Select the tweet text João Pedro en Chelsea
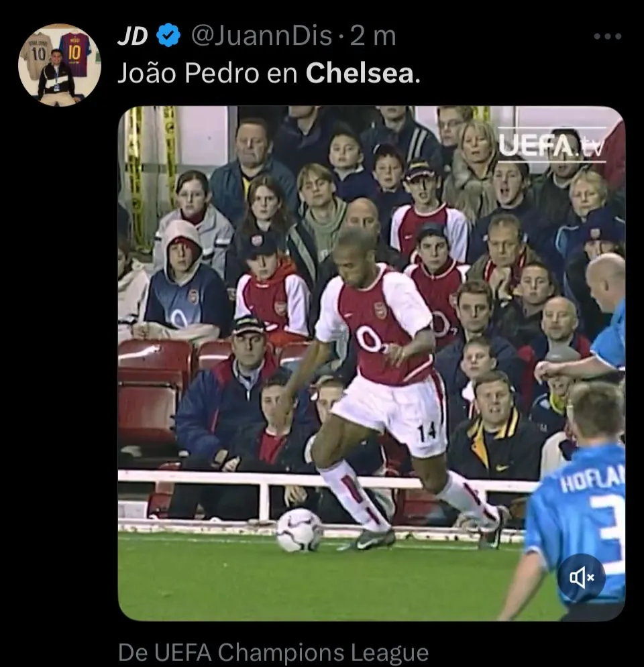The height and width of the screenshot is (667, 644). click(269, 73)
